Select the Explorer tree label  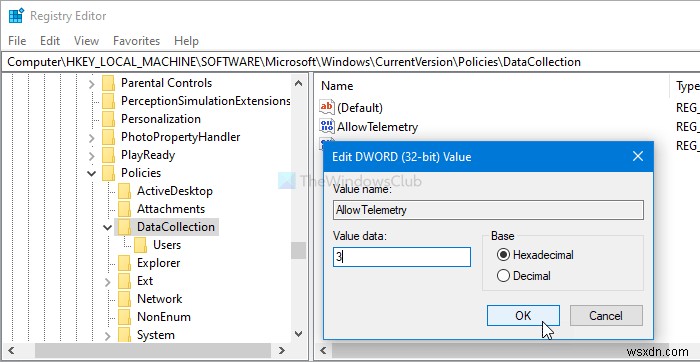[158, 263]
